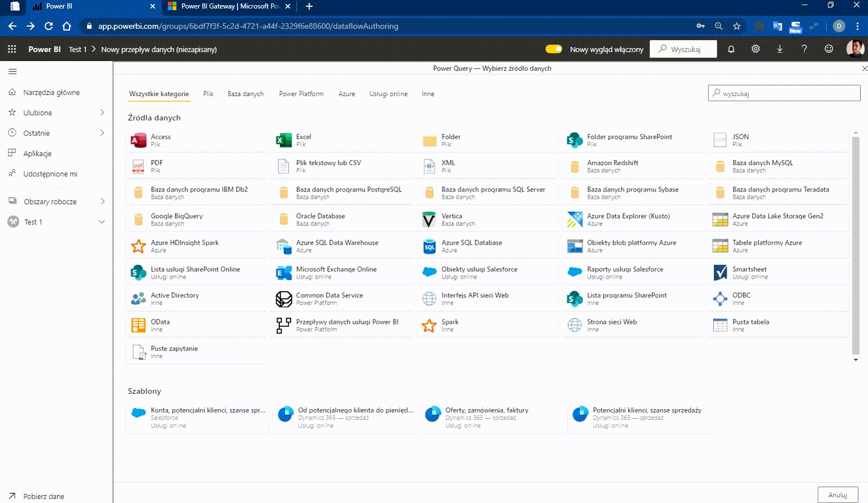The image size is (868, 503).
Task: Click the Anuluj button
Action: pos(838,495)
